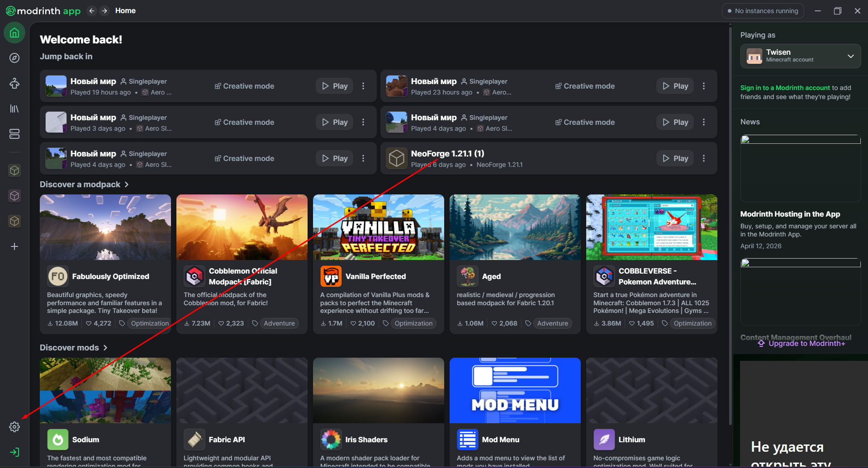Click the Vanilla Perfected VP logo

331,276
